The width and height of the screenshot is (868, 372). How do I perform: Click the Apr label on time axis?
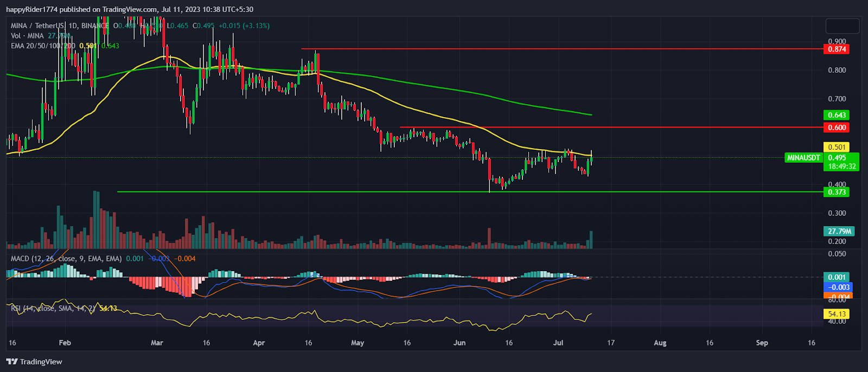259,343
